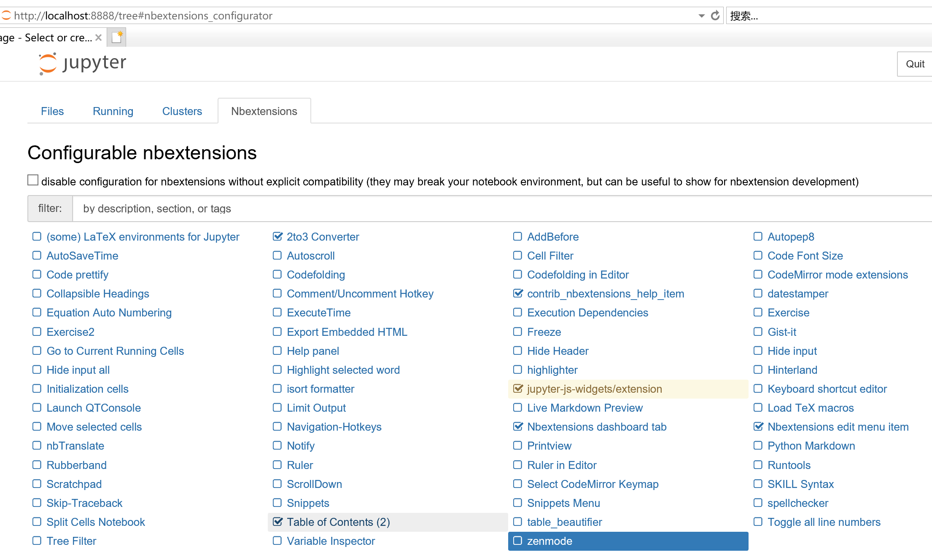Open AutoSaveTime extension

(x=82, y=256)
